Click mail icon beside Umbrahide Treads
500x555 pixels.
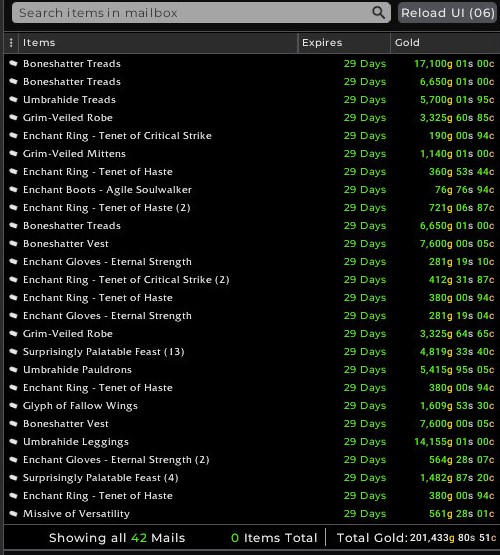pyautogui.click(x=13, y=99)
